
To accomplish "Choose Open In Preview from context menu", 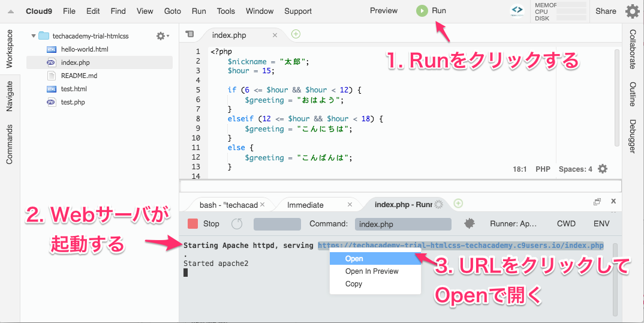I will tap(372, 271).
